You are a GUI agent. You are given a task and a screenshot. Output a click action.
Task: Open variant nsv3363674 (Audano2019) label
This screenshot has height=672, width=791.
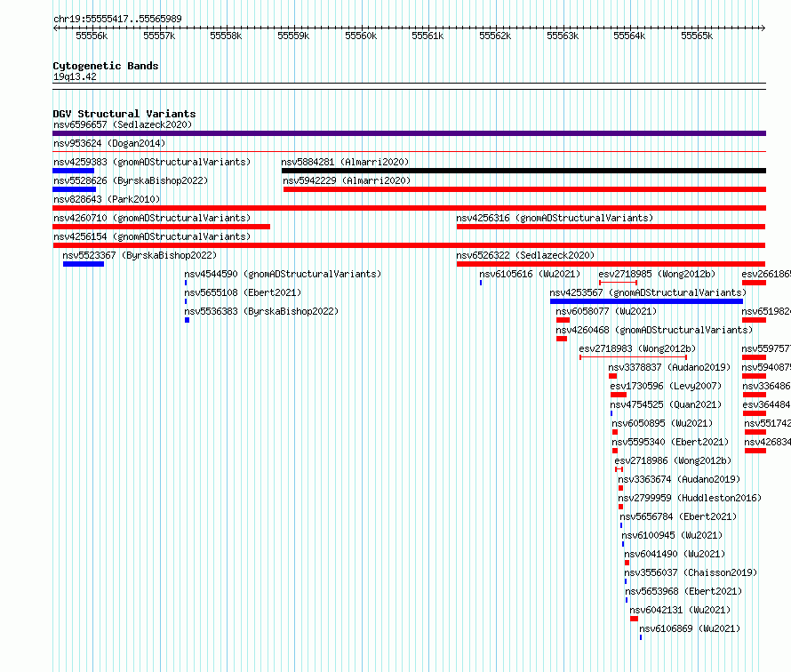coord(679,479)
